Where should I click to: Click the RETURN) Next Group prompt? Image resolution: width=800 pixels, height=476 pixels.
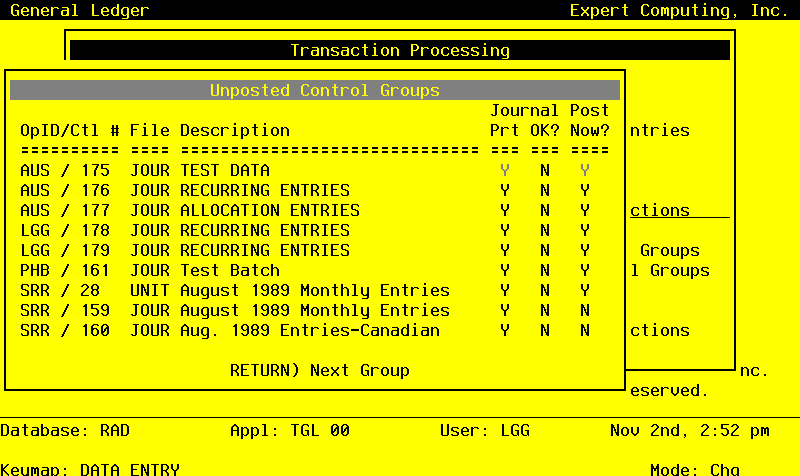click(x=320, y=370)
